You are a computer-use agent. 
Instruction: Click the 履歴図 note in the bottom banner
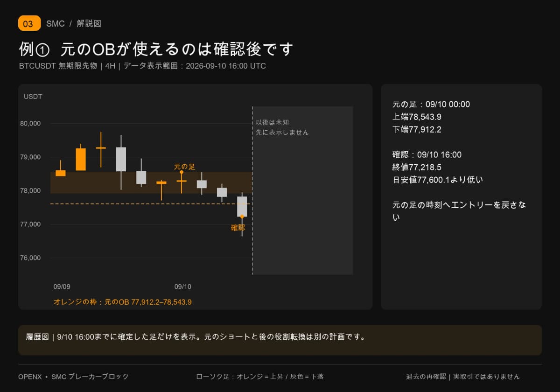point(196,336)
